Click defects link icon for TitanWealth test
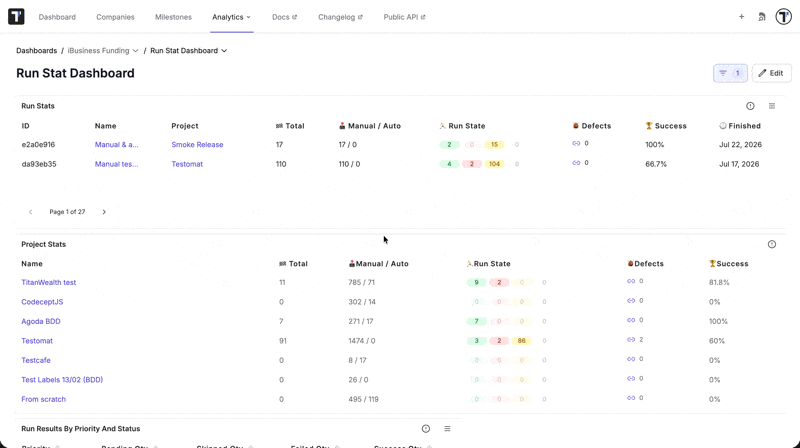 [631, 281]
